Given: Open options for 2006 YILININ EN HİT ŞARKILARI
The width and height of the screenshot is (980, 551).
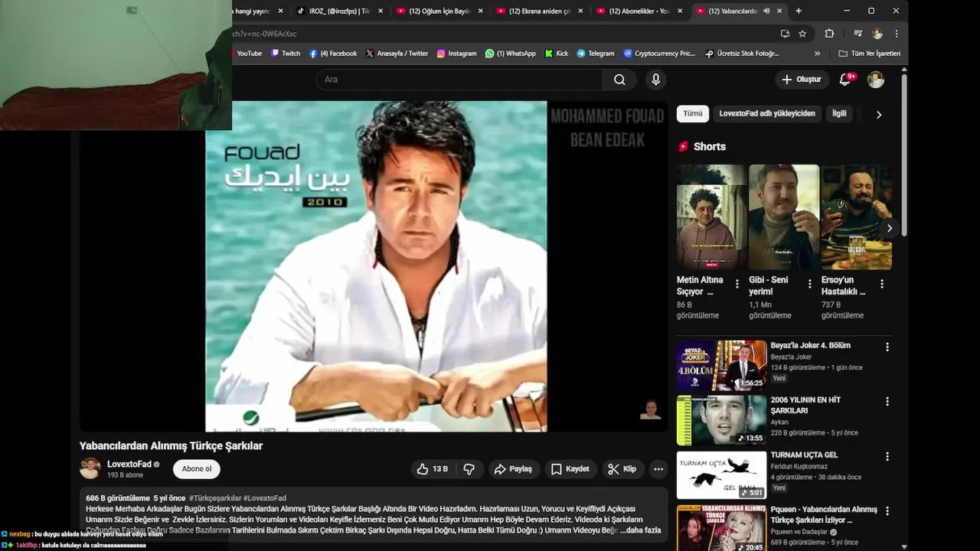Looking at the screenshot, I should (x=887, y=401).
